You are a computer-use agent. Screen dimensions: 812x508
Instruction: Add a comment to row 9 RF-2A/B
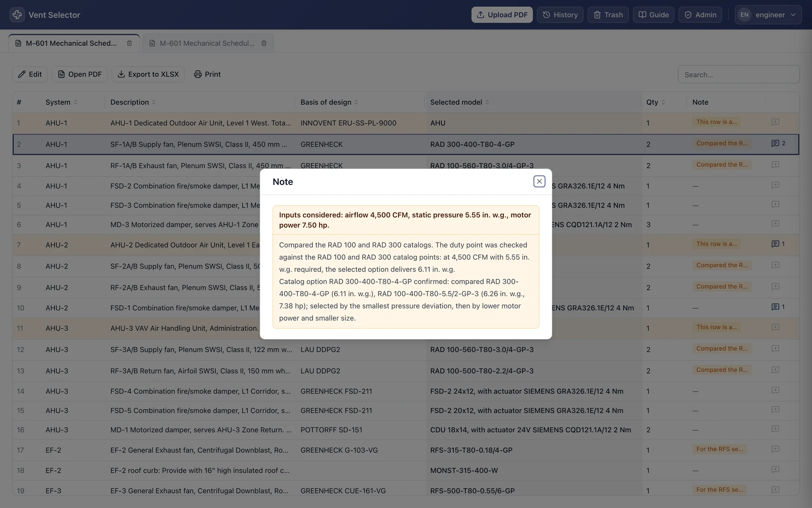775,286
